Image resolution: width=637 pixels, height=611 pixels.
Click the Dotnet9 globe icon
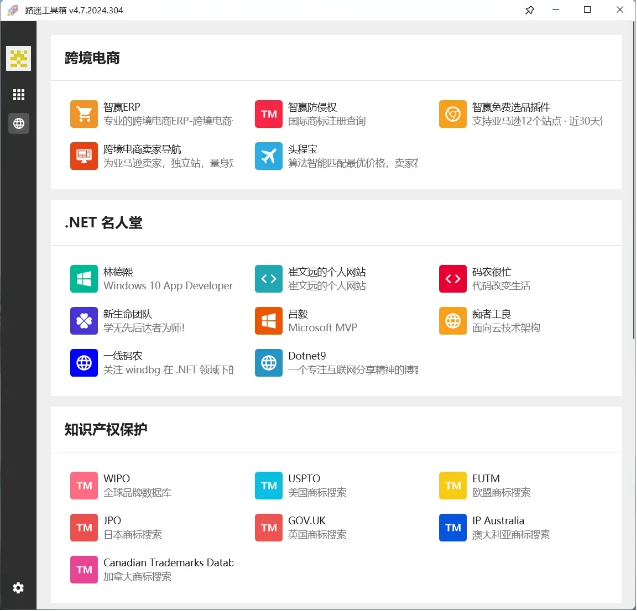pos(269,363)
